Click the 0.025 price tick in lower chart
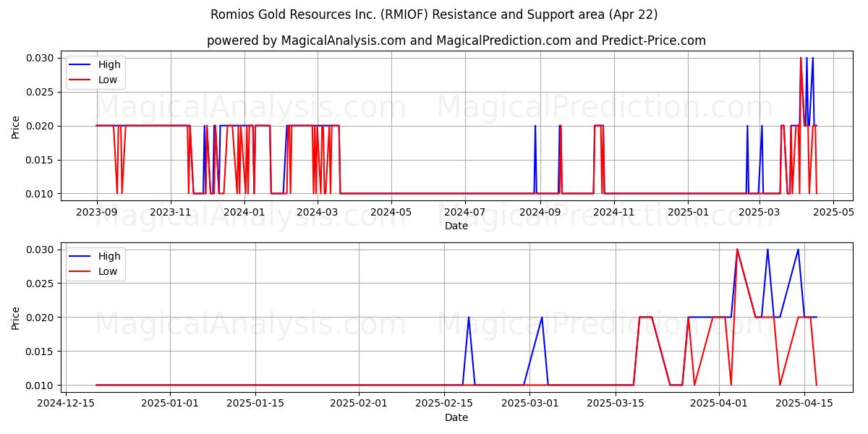The width and height of the screenshot is (868, 434). click(x=41, y=284)
